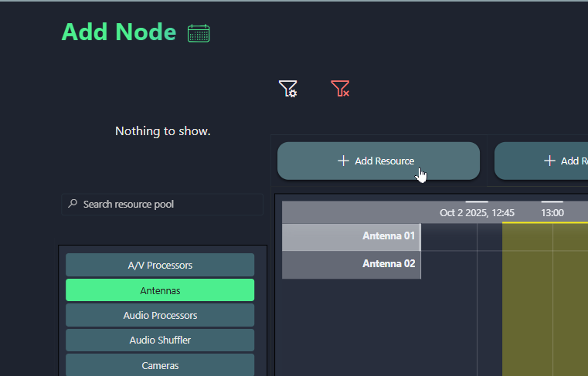Choose the Audio Shuffler resource pool

[x=160, y=340]
